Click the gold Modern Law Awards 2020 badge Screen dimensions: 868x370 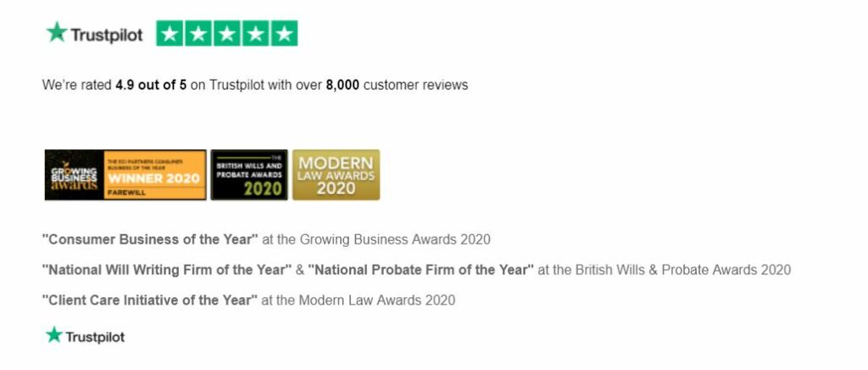coord(336,175)
